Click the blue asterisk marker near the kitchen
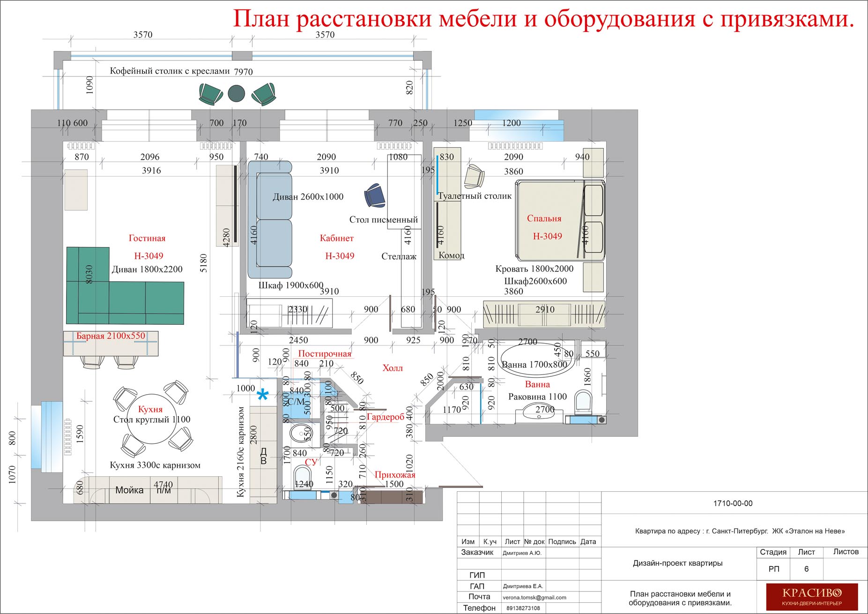 coord(263,396)
